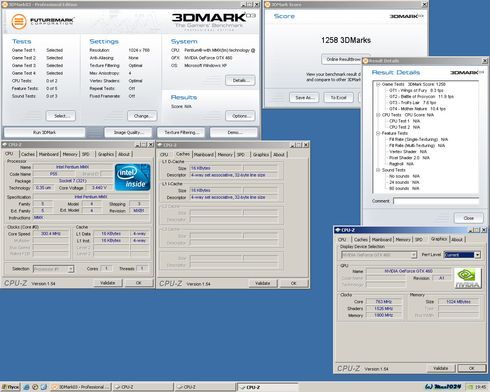
Task: Open the Perf Level dropdown
Action: pos(478,255)
